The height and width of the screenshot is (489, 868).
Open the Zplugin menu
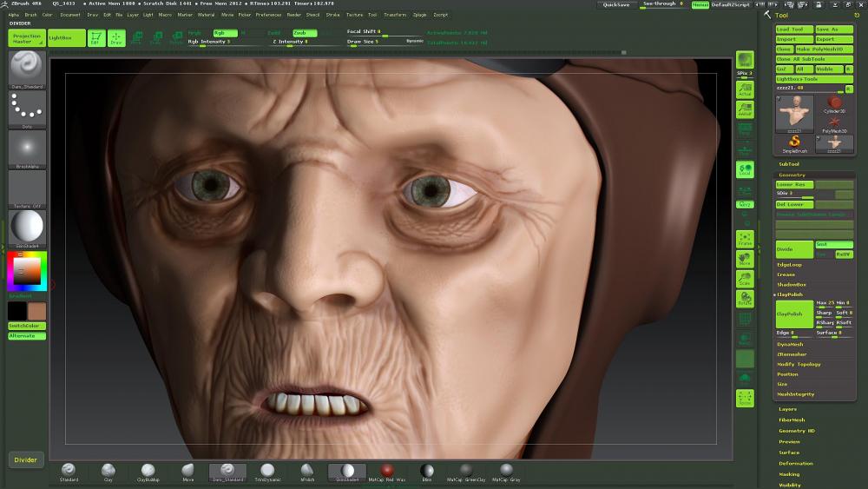419,15
